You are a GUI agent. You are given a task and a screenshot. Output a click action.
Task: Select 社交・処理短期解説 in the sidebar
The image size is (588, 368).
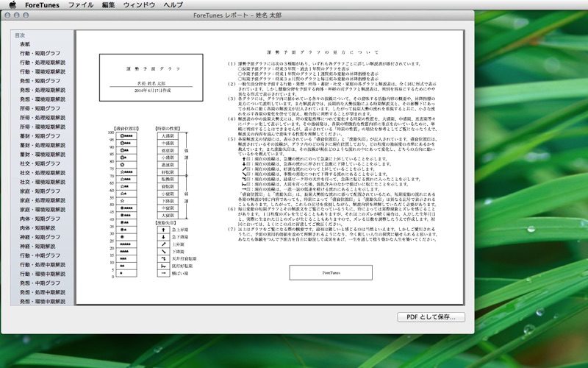(43, 173)
